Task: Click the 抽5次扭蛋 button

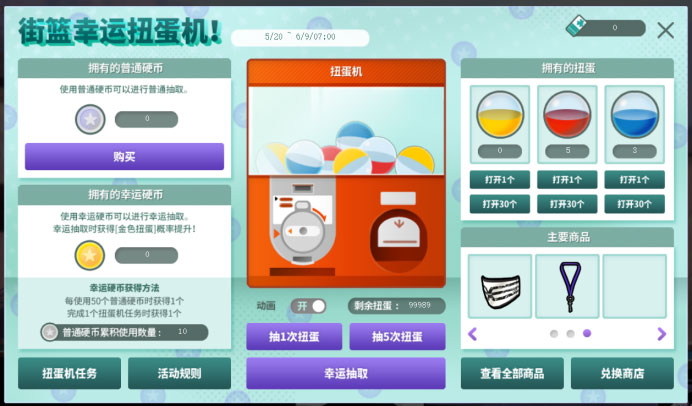Action: point(397,337)
